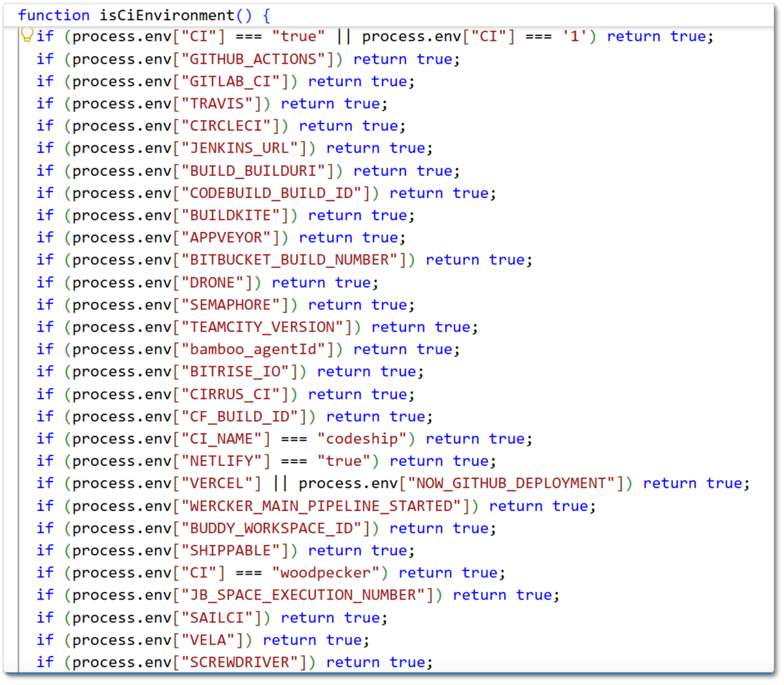The height and width of the screenshot is (685, 784).
Task: Click the function keyword on first line
Action: [54, 15]
